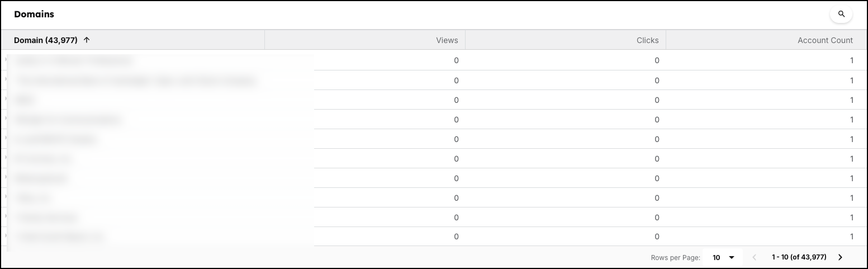This screenshot has width=868, height=269.
Task: Click the previous page left chevron
Action: (754, 257)
